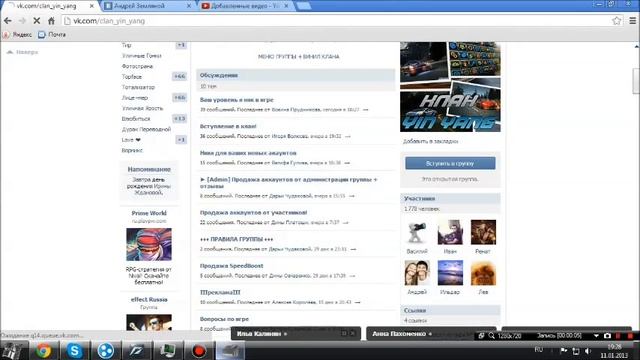Open the Почта bookmark in the bookmarks bar
The width and height of the screenshot is (640, 360).
(x=52, y=35)
